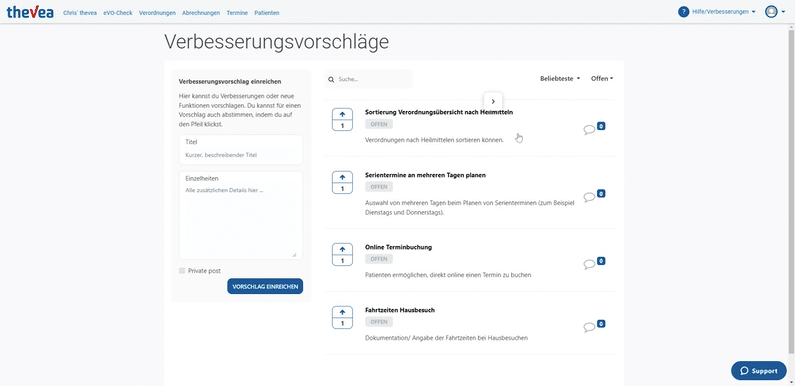Upvote the Fahrtzeiten Hausbesuch suggestion
Viewport: 795px width, 386px height.
pos(342,312)
